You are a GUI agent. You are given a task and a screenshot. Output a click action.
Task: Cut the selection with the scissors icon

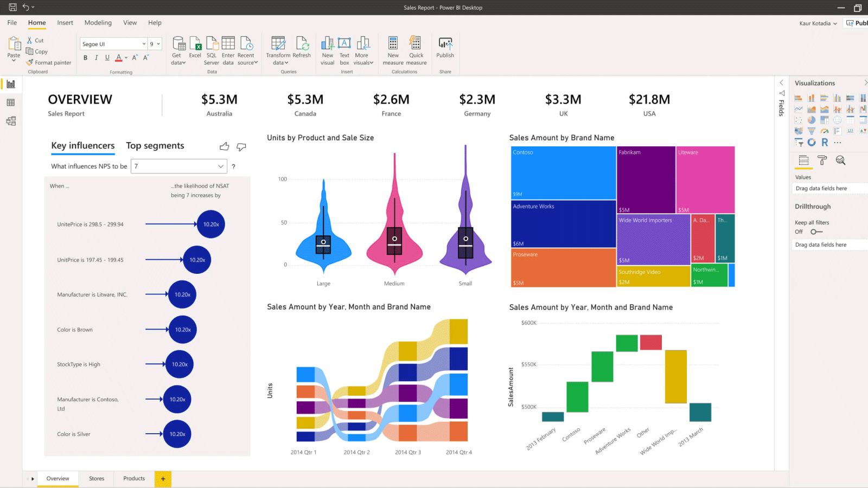(30, 40)
